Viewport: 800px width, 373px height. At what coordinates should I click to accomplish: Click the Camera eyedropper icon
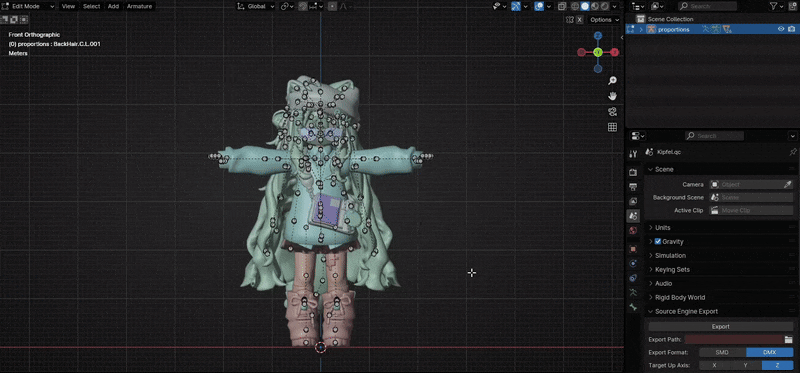(788, 184)
